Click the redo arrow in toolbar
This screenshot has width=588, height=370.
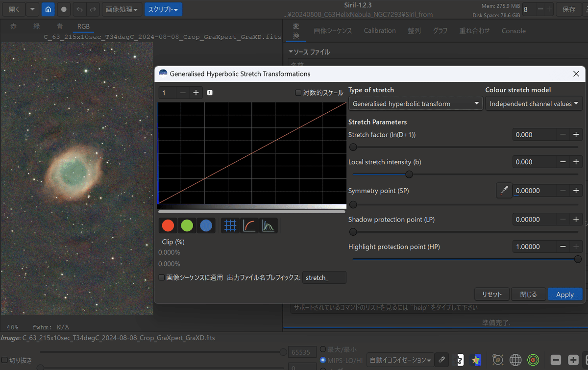tap(93, 9)
